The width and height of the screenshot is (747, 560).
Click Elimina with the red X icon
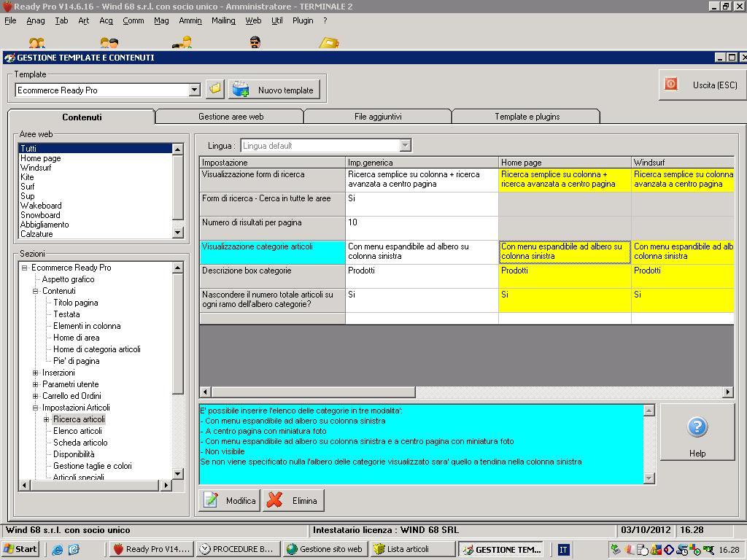[x=293, y=500]
